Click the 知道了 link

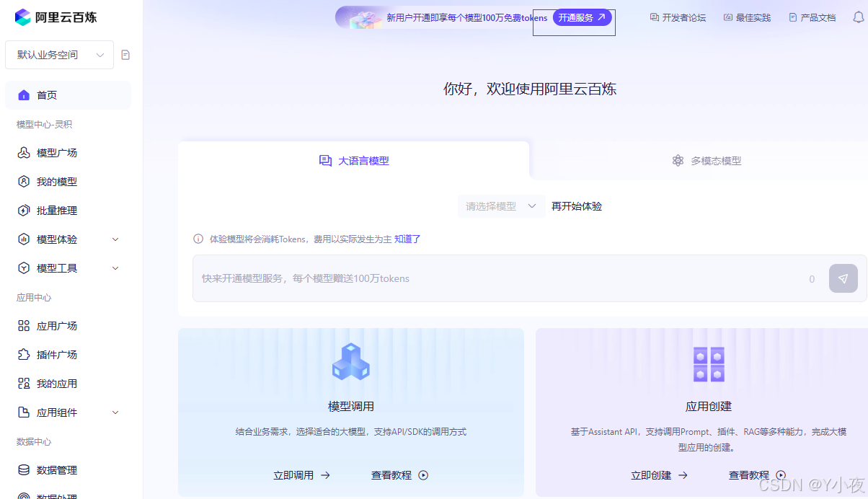[x=407, y=239]
